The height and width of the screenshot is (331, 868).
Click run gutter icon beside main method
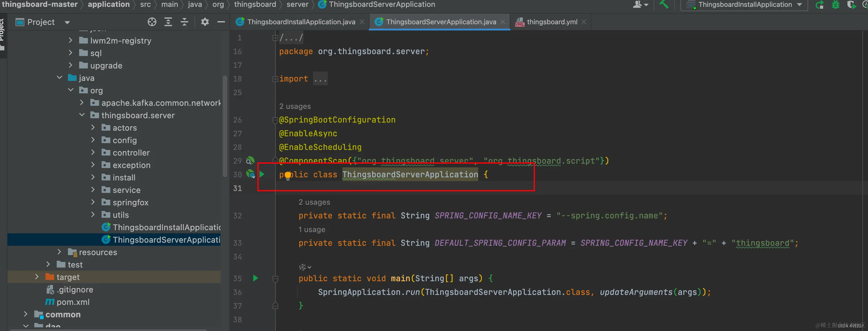point(255,278)
